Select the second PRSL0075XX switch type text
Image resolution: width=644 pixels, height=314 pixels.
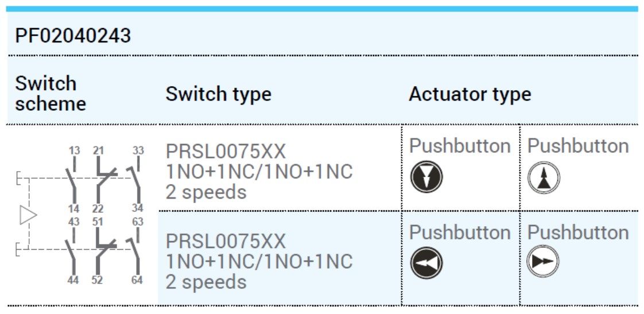pyautogui.click(x=226, y=241)
